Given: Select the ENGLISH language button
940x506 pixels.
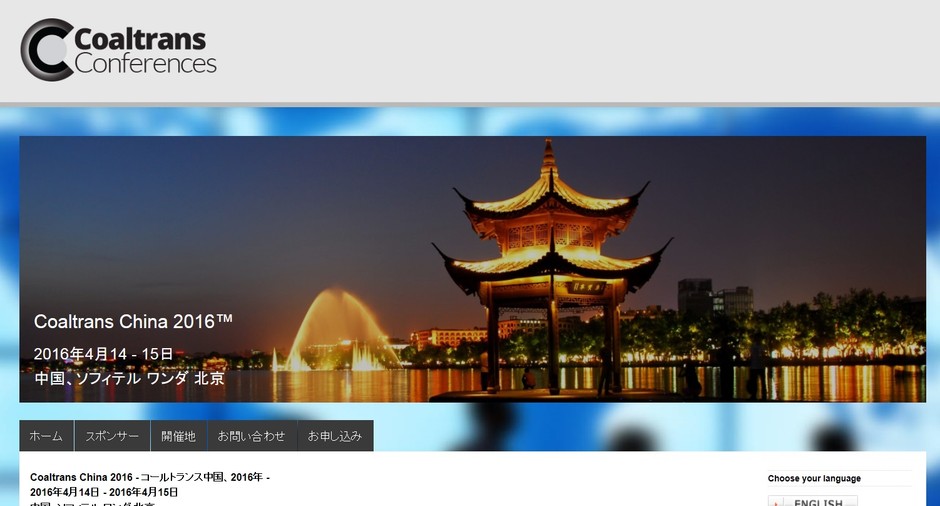Looking at the screenshot, I should (812, 501).
